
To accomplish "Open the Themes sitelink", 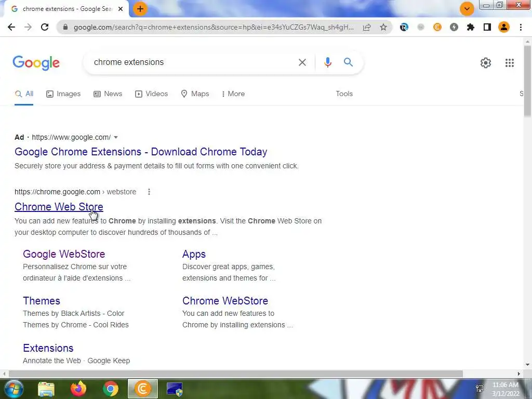I will (42, 301).
